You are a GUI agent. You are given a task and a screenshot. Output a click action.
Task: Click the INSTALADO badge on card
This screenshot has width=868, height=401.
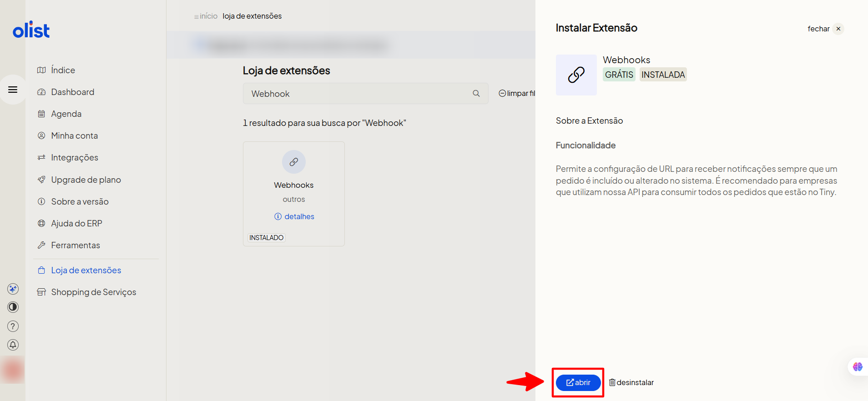point(267,238)
